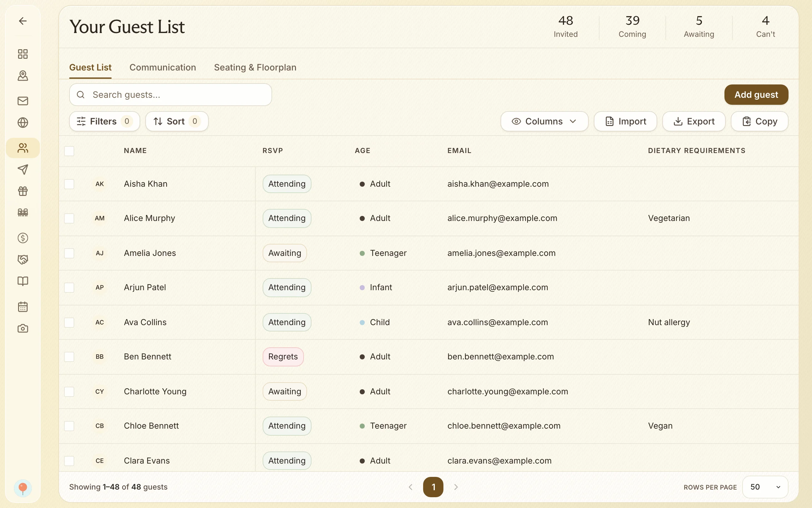This screenshot has width=812, height=508.
Task: Click Ben Bennett's Regrets badge
Action: [283, 357]
